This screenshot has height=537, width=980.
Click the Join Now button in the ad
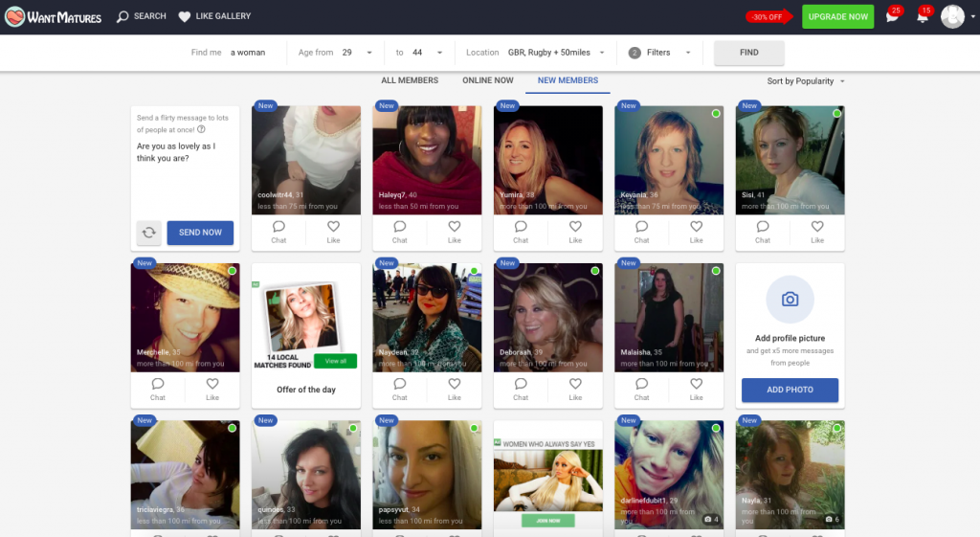pos(548,520)
